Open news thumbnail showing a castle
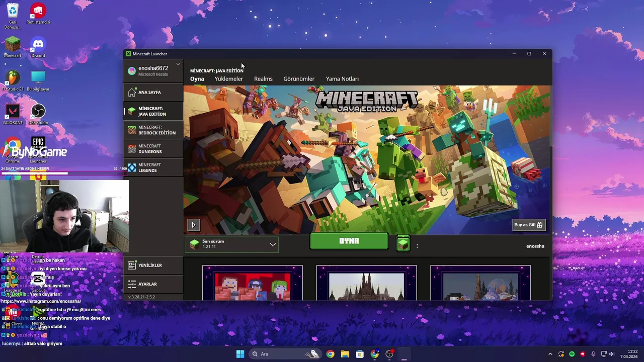 tap(366, 283)
